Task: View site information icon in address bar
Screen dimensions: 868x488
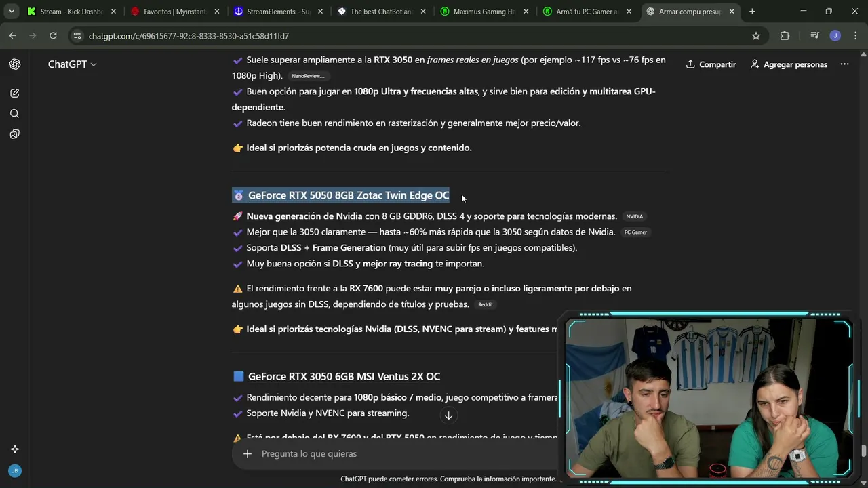Action: coord(77,36)
